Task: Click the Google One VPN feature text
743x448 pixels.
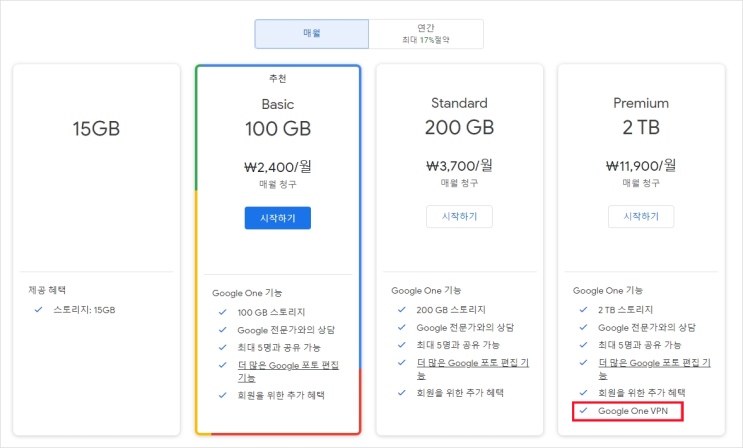Action: 633,411
